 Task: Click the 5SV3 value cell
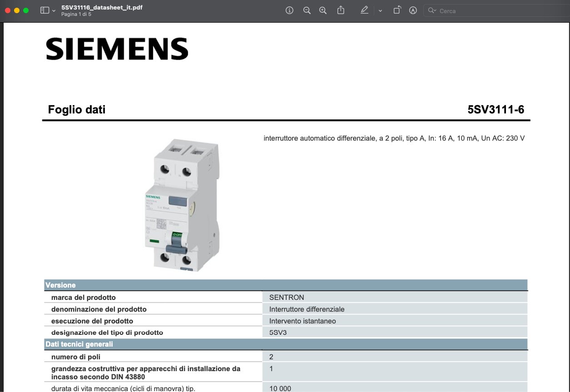point(395,333)
